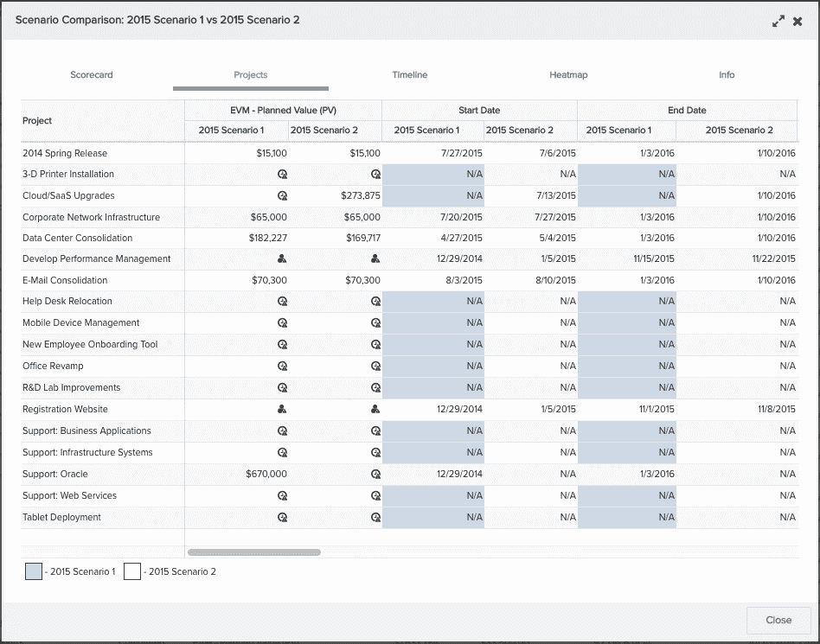820x644 pixels.
Task: Click Registration Website Scenario 2 person icon
Action: coord(375,409)
